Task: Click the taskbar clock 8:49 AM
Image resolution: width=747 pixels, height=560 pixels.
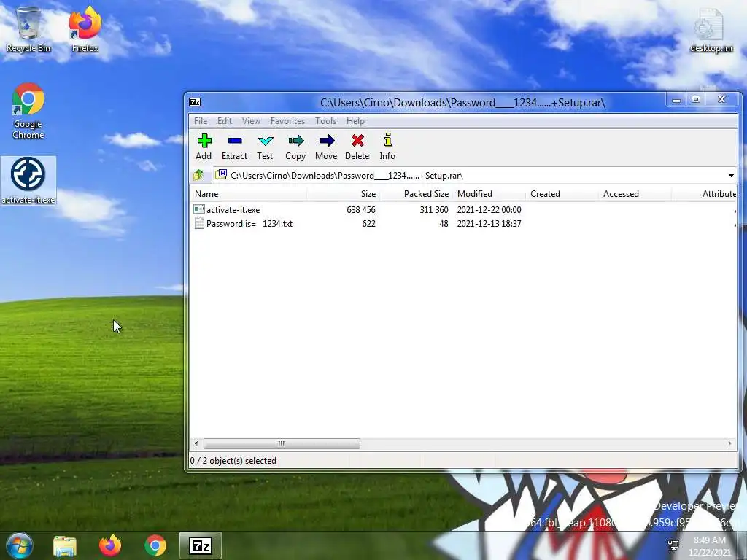Action: point(709,540)
